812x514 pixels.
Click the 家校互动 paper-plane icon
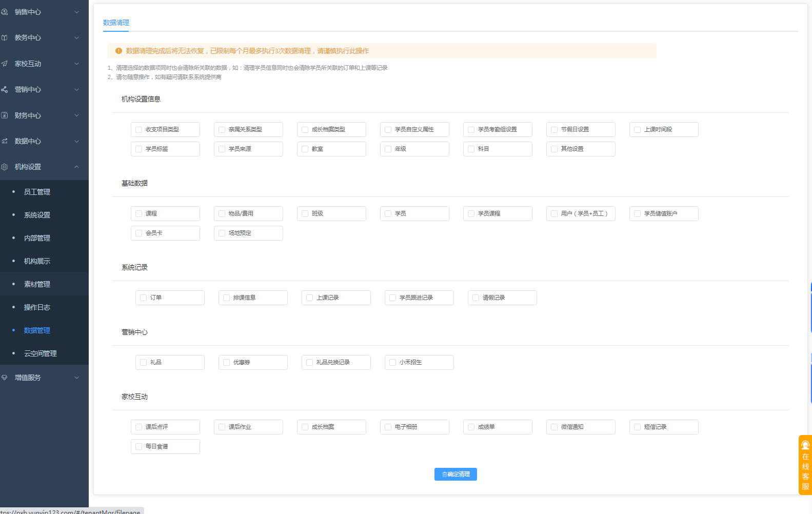[x=4, y=64]
